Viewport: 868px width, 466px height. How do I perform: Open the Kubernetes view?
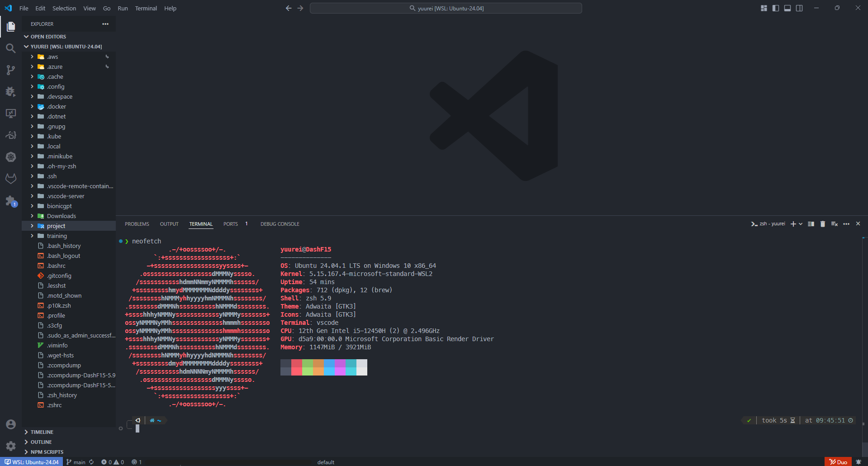[x=11, y=157]
